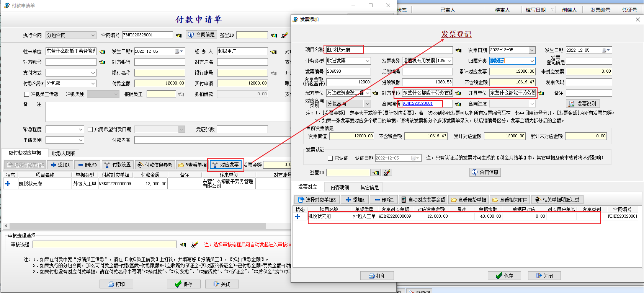Viewport: 644px width, 293px height.
Task: Click lookup hand icon beside 项目名称 field
Action: (458, 50)
